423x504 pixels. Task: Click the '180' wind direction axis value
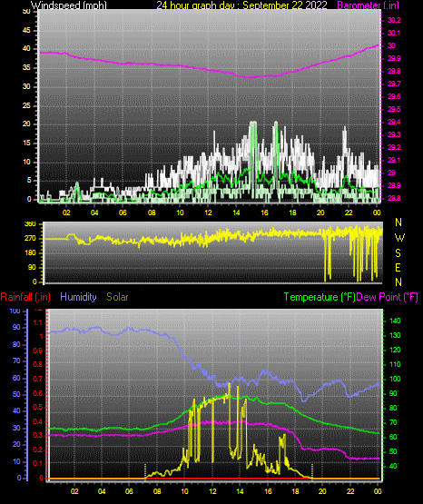(30, 253)
